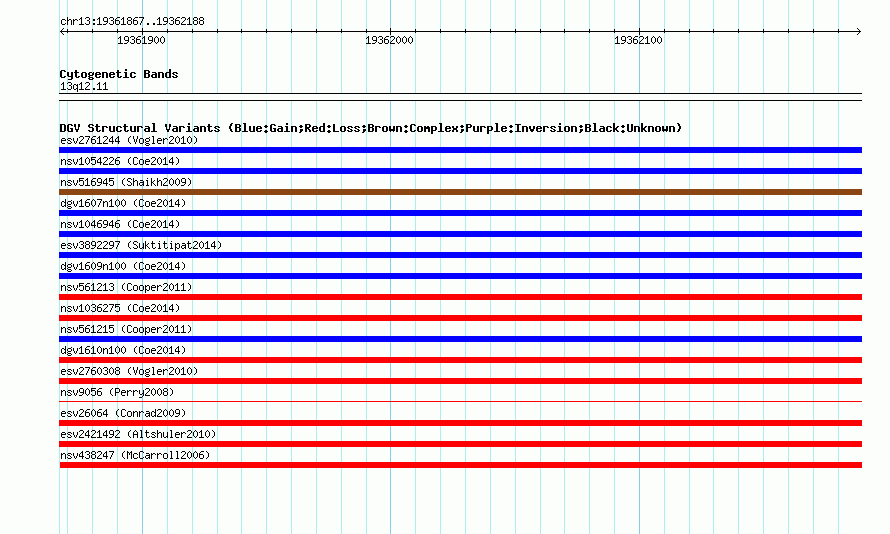Click the esv26064 (Conrad2009) label

point(123,413)
